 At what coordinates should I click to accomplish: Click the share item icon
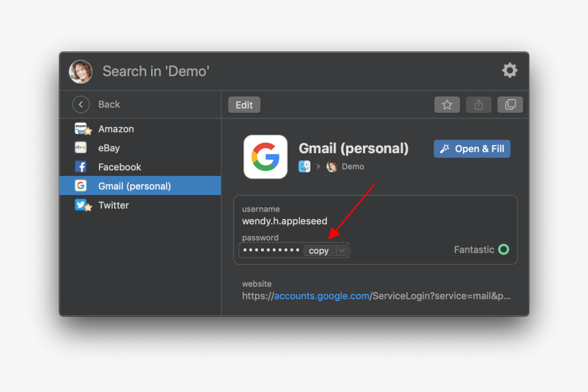click(x=479, y=105)
